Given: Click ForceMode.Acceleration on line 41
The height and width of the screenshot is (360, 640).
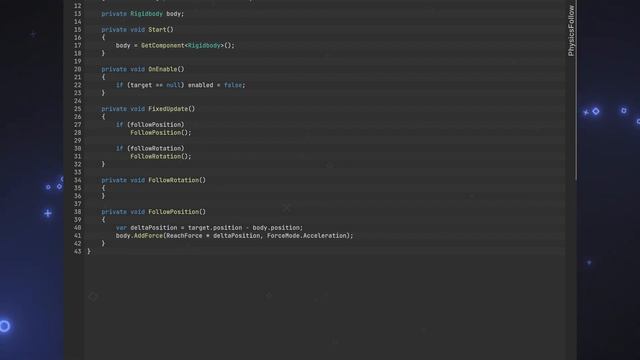Looking at the screenshot, I should coord(307,236).
